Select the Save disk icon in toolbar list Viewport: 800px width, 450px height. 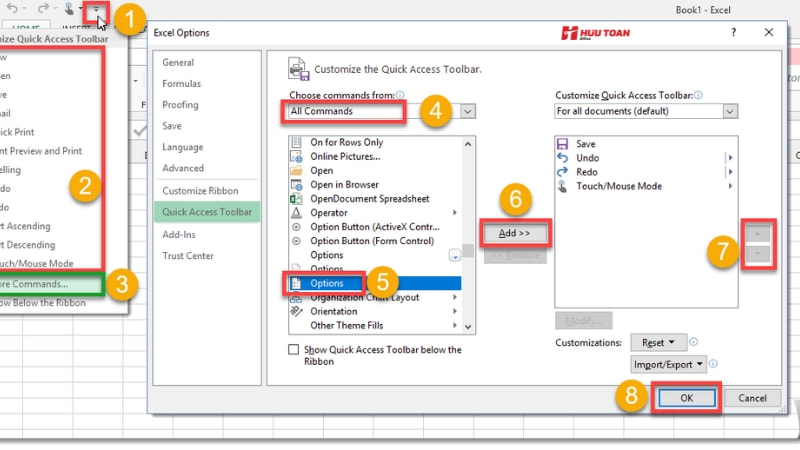(562, 144)
